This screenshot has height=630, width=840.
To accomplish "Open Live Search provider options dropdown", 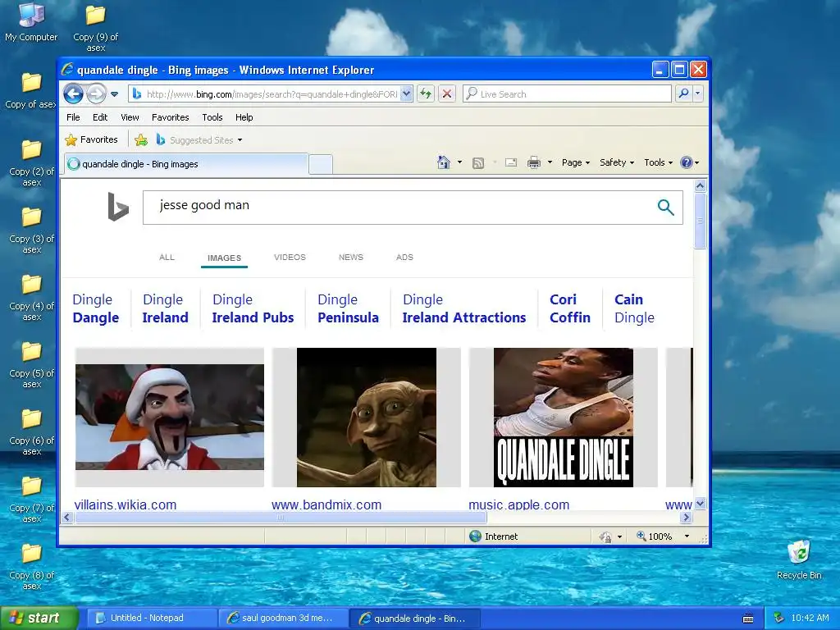I will 697,94.
